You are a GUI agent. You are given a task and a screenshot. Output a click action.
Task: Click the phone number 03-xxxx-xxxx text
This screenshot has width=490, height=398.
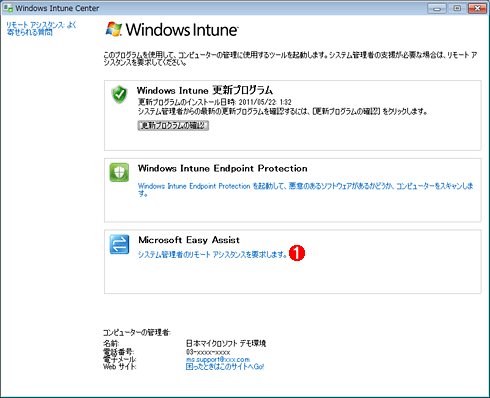coord(208,352)
